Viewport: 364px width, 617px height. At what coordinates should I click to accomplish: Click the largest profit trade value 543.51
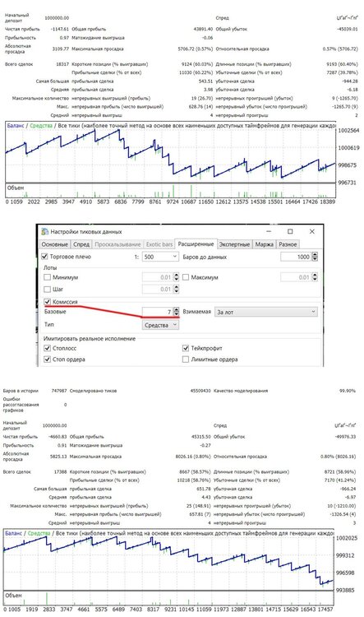click(x=205, y=81)
